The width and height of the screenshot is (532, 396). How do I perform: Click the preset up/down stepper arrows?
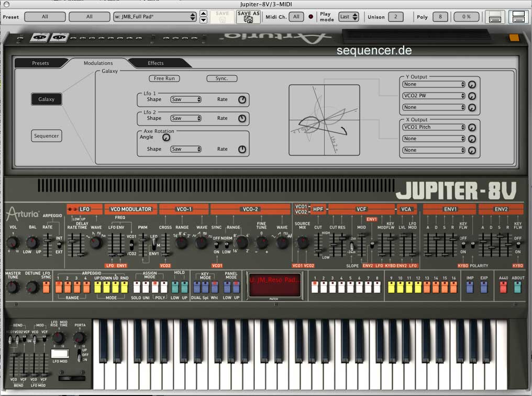pos(203,17)
